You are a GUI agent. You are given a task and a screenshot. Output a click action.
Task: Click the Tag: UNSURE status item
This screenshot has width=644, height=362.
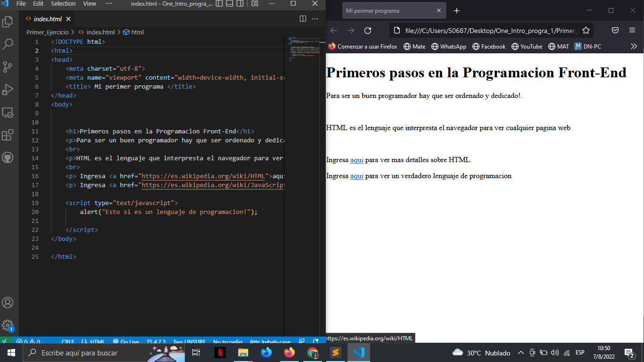pyautogui.click(x=189, y=342)
